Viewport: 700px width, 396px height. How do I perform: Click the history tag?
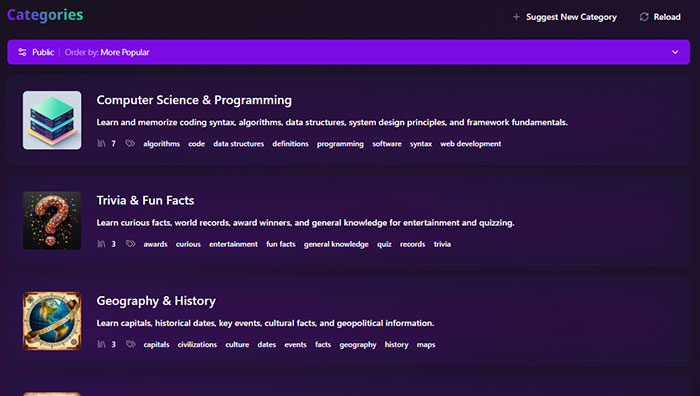tap(396, 345)
